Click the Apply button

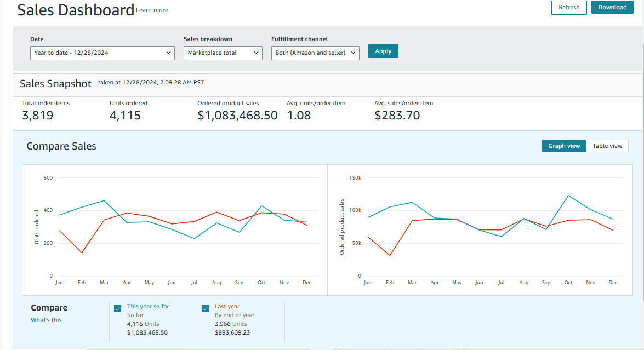[x=383, y=51]
